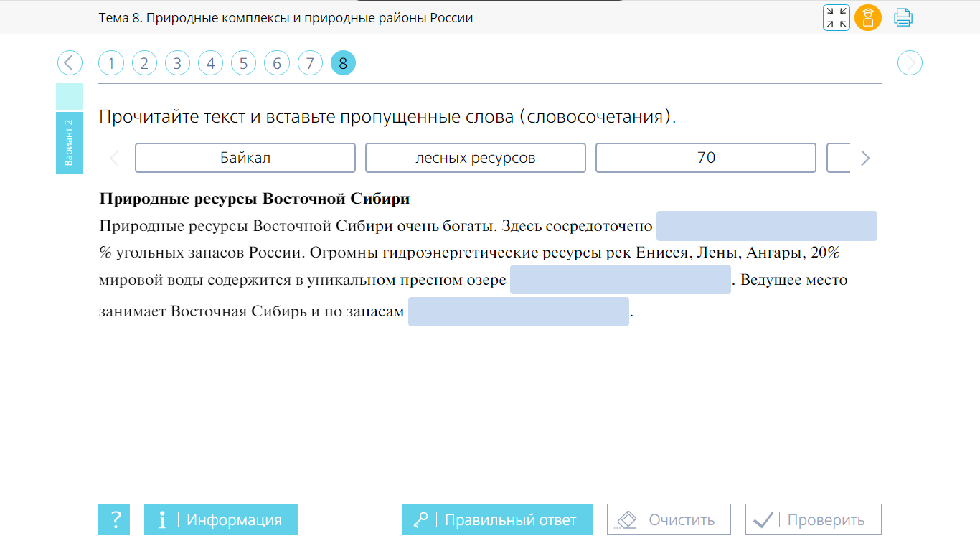Screen dimensions: 980x551
Task: Check answers with Проверить
Action: click(814, 519)
